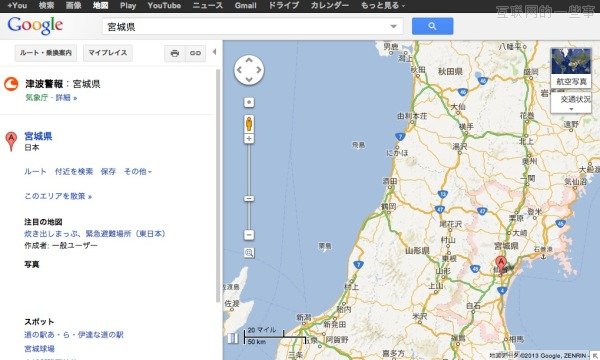
Task: Click the map scale bar toggle
Action: point(232,338)
